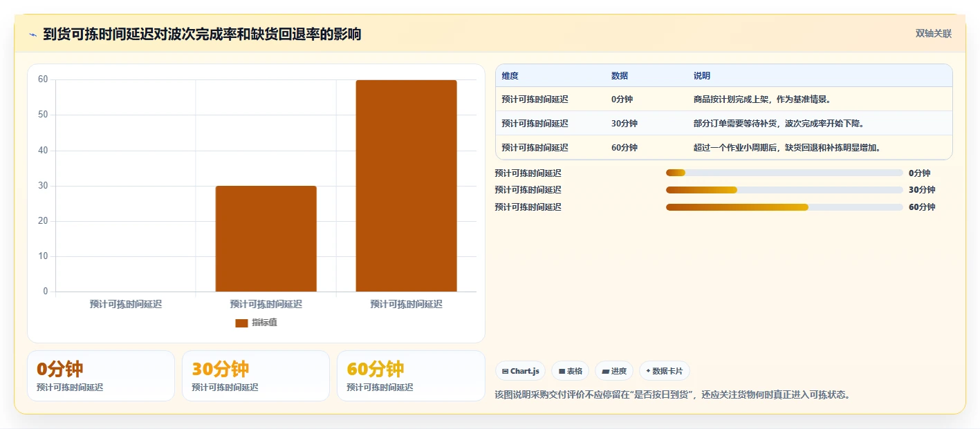The height and width of the screenshot is (429, 980).
Task: Click the 说明 table column header
Action: 702,76
